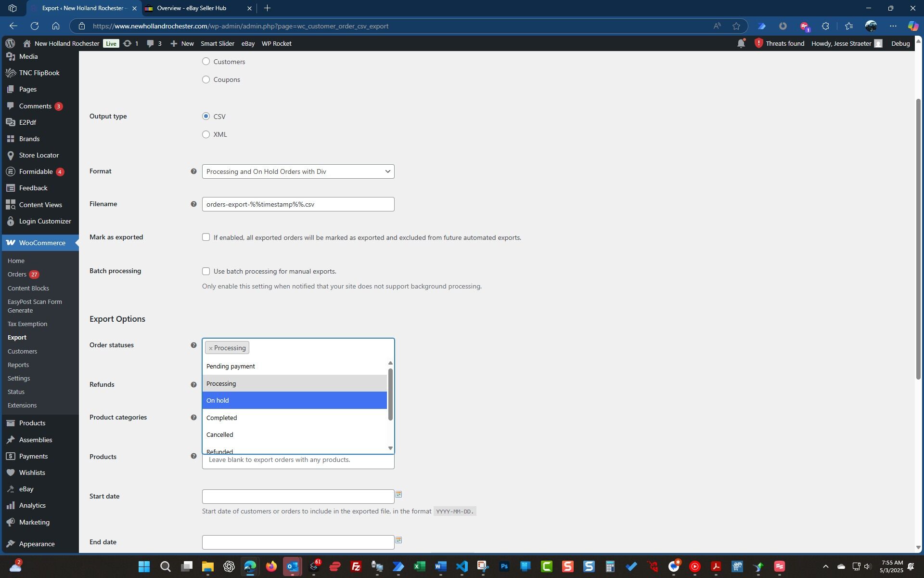Viewport: 924px width, 578px height.
Task: Enable the Mark as exported checkbox
Action: pos(206,237)
